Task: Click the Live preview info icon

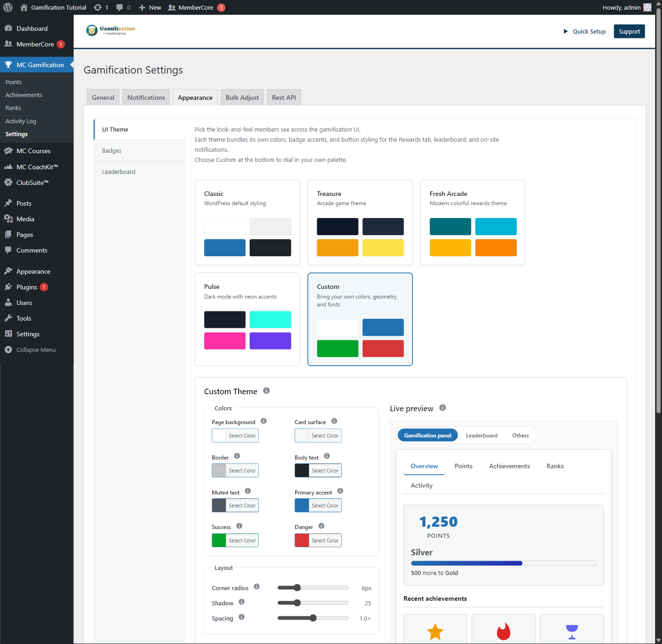Action: coord(443,408)
